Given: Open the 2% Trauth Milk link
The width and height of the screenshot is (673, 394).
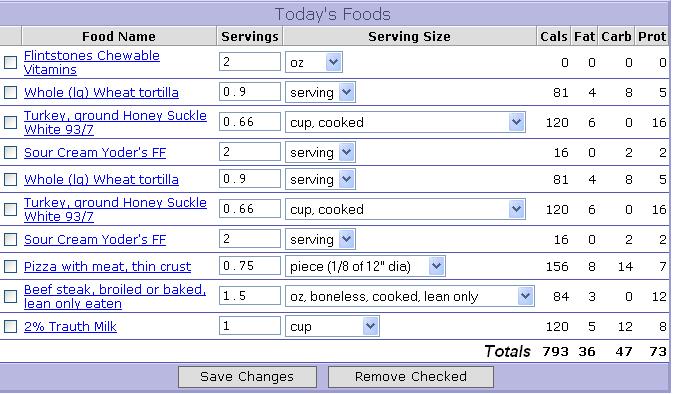Looking at the screenshot, I should (70, 327).
